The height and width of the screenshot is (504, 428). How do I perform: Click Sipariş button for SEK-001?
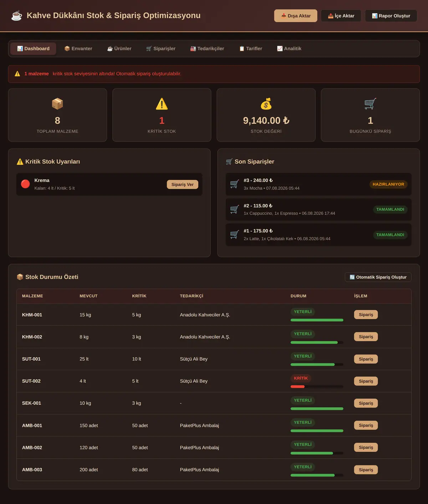tap(366, 403)
